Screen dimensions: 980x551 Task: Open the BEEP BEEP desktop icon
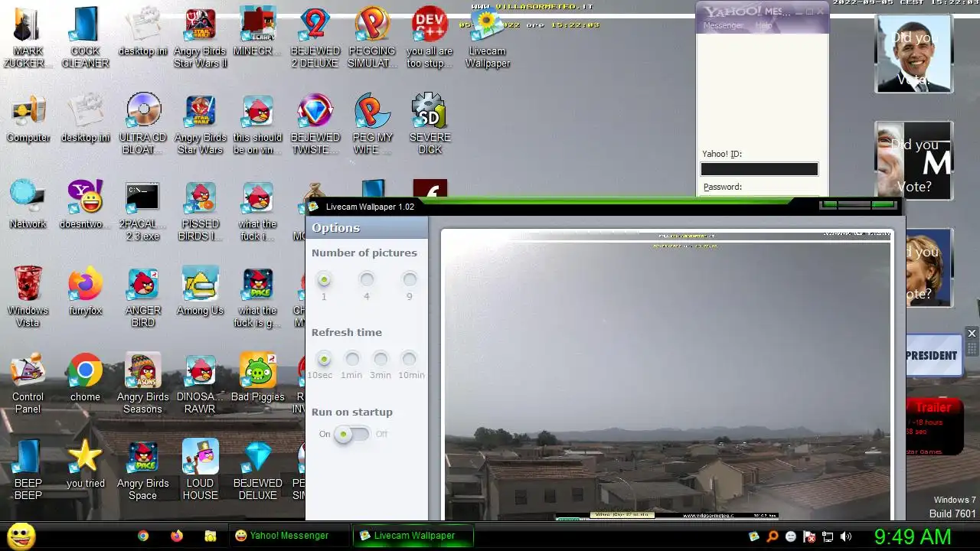tap(28, 469)
